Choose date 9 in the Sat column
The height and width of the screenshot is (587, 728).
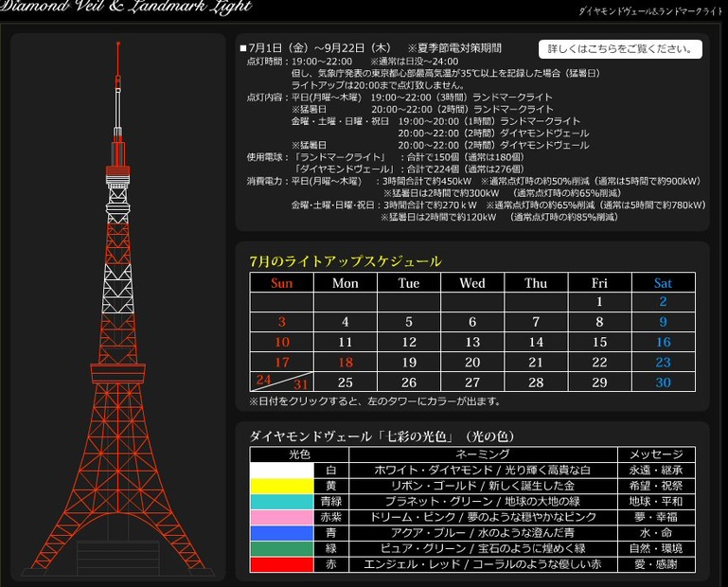(x=663, y=322)
